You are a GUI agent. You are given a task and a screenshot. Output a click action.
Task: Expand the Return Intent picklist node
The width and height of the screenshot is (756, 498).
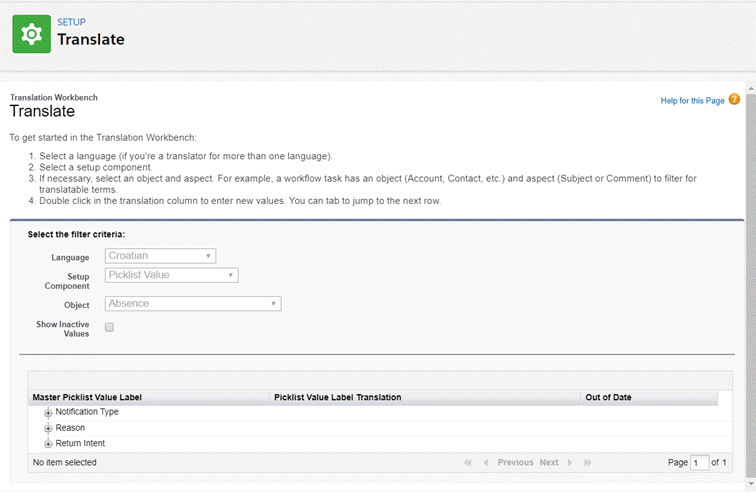click(48, 443)
